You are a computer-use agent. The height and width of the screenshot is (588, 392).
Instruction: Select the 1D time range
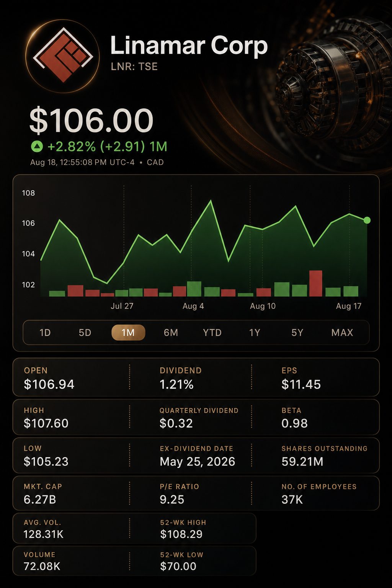pos(45,333)
